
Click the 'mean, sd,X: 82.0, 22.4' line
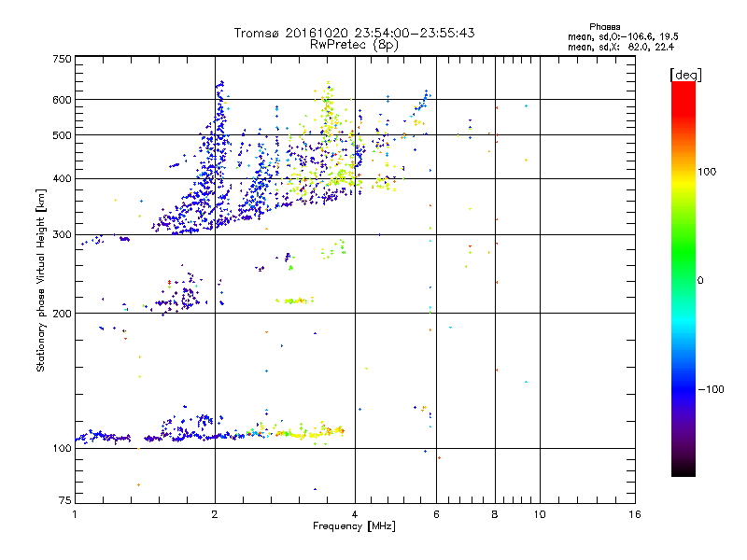621,47
